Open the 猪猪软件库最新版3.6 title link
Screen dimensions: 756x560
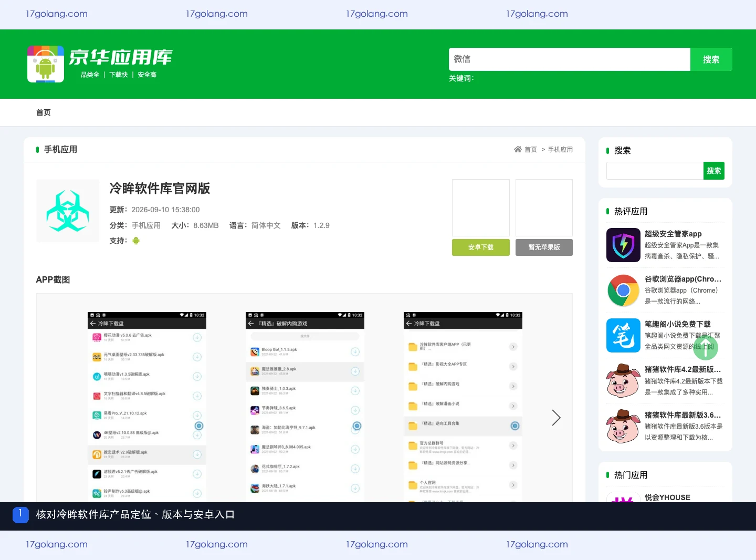(x=683, y=415)
